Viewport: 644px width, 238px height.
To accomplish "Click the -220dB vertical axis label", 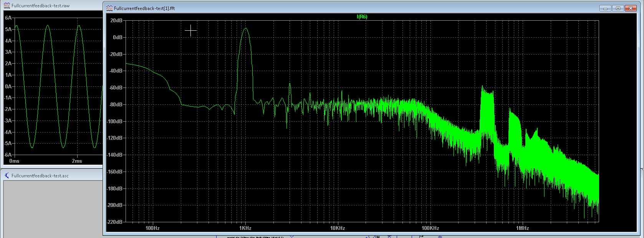I will point(115,222).
